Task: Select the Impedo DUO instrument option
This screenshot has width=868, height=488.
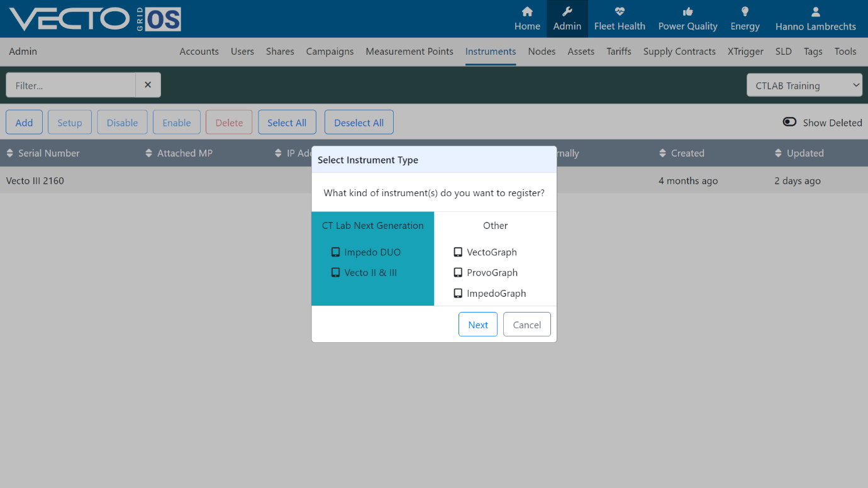Action: coord(366,252)
